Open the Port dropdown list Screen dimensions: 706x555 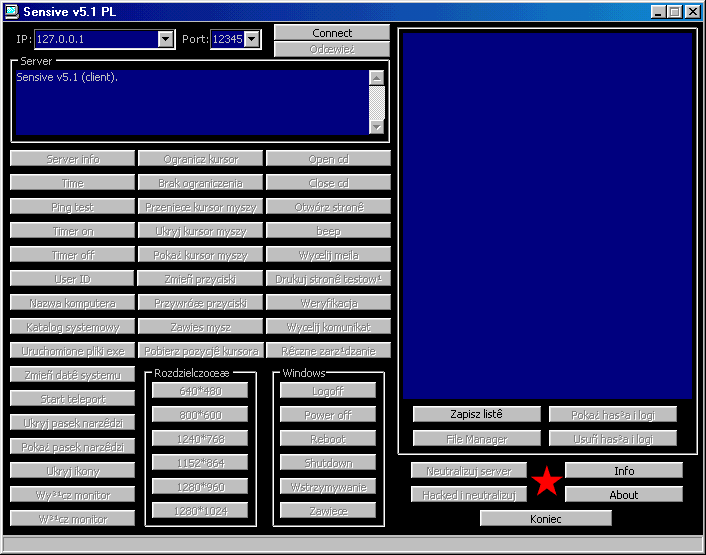coord(252,39)
